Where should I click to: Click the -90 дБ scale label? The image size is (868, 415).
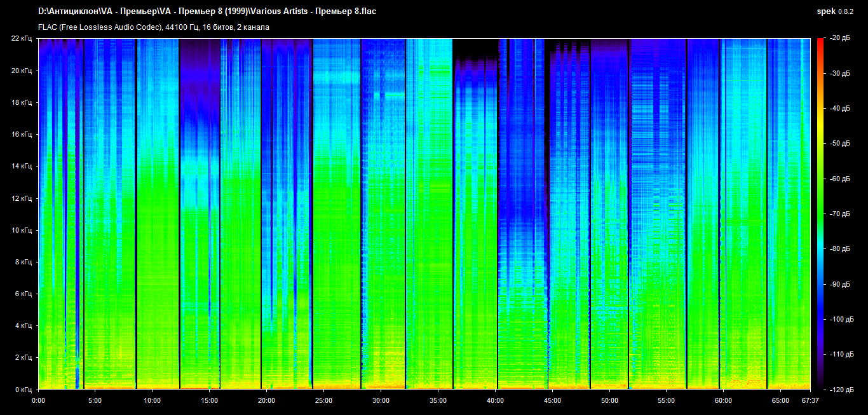(840, 284)
